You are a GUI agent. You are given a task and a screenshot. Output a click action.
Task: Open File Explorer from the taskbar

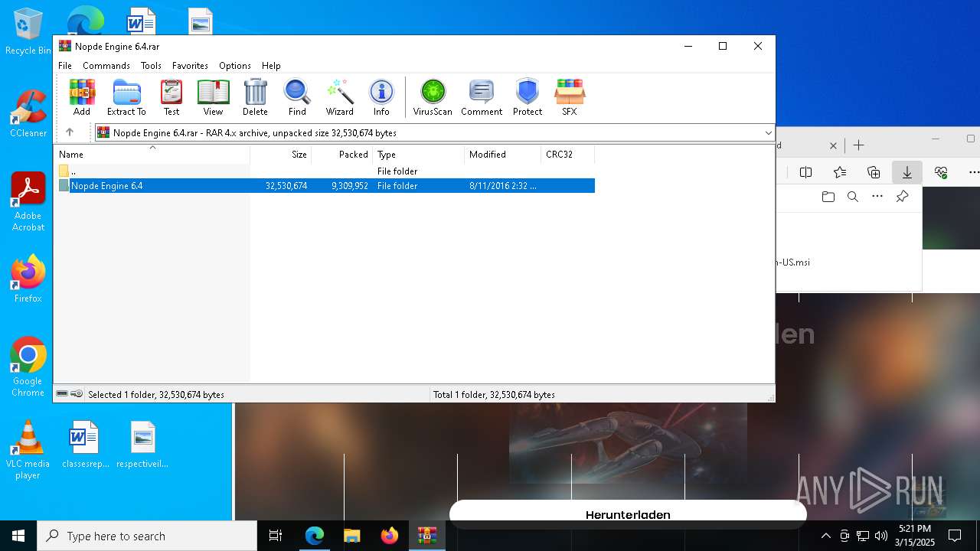351,536
